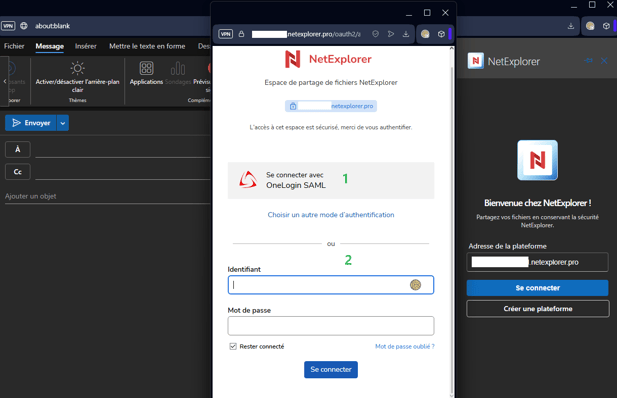Open the Mettre le texte en forme tab

point(147,46)
